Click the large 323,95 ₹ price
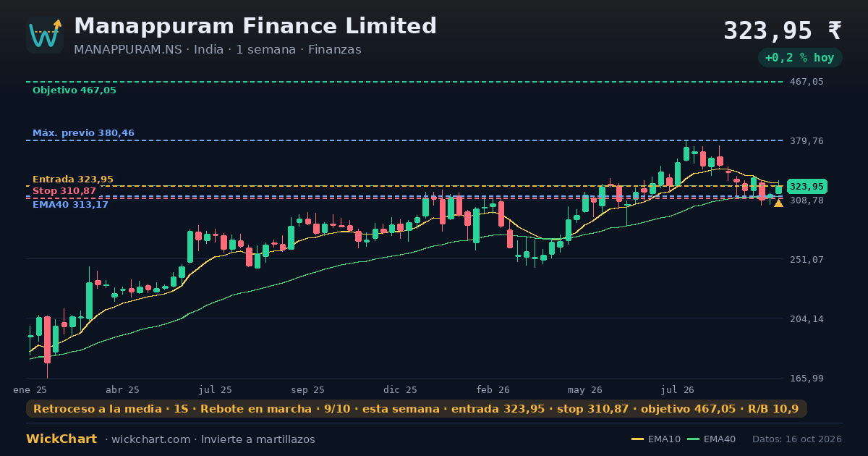 click(783, 31)
